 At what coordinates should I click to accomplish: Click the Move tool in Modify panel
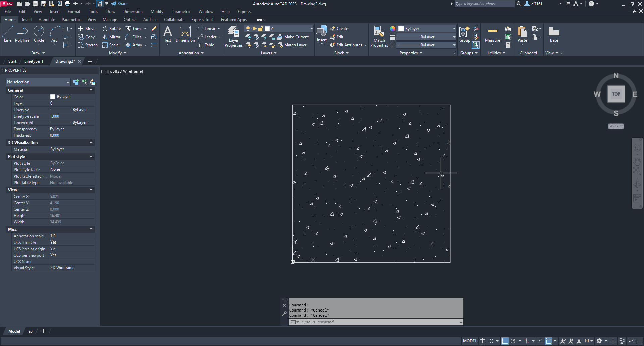pos(87,29)
